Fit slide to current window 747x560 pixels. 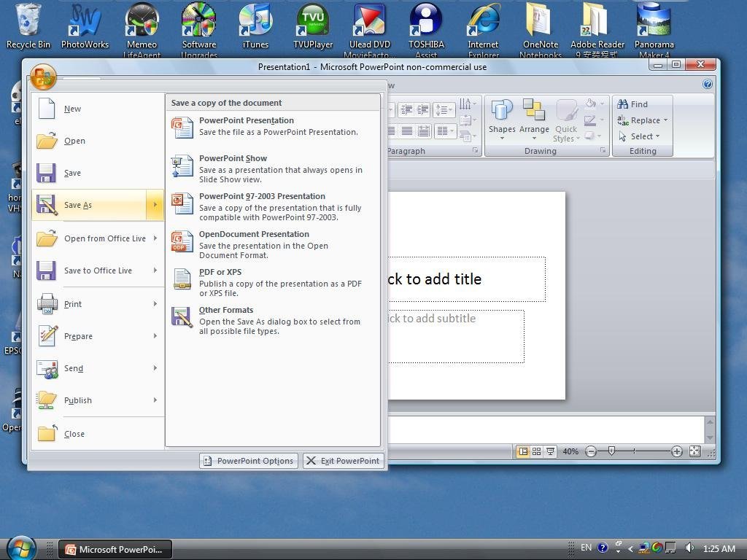tap(694, 451)
